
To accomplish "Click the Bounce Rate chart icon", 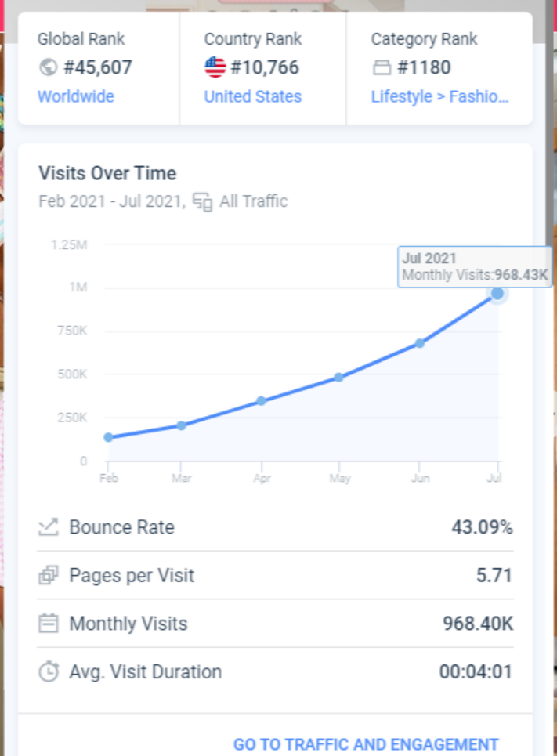I will pos(49,527).
